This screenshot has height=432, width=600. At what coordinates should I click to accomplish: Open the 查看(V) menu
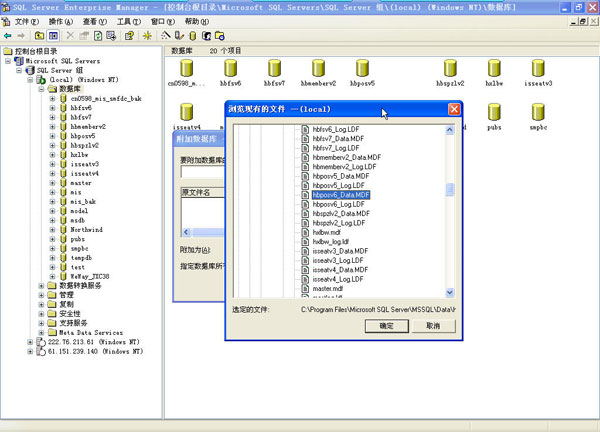(95, 22)
